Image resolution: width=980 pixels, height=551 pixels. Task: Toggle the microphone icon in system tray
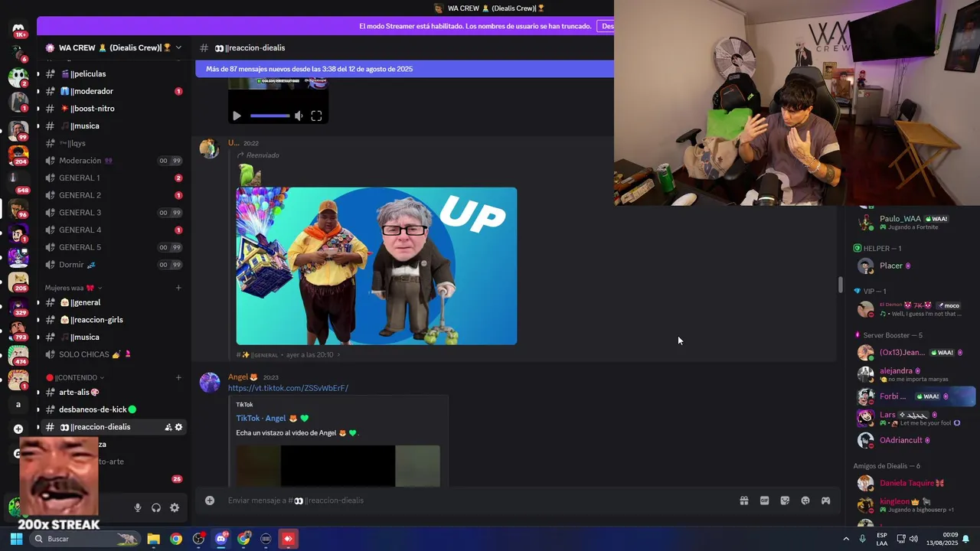click(x=862, y=539)
